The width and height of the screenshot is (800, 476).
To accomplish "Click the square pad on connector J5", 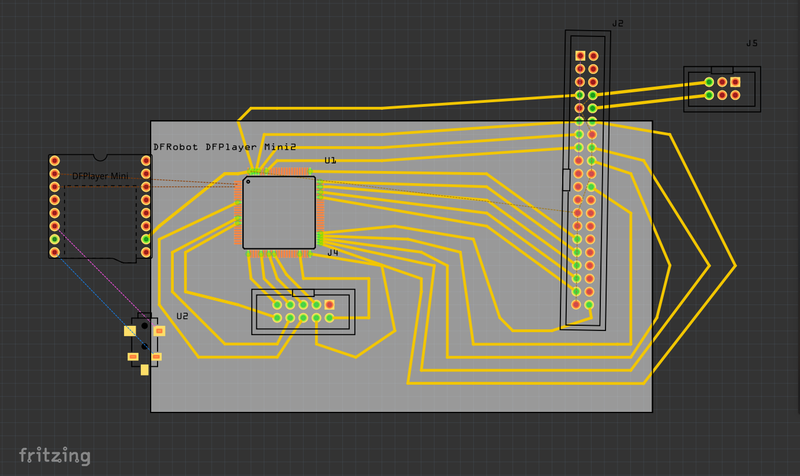I will (x=735, y=82).
